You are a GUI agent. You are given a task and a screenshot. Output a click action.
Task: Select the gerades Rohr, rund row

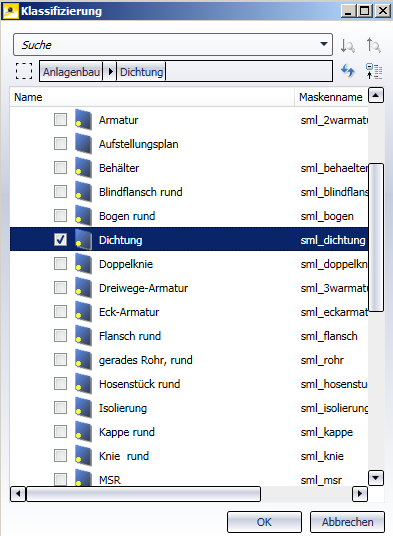point(189,360)
